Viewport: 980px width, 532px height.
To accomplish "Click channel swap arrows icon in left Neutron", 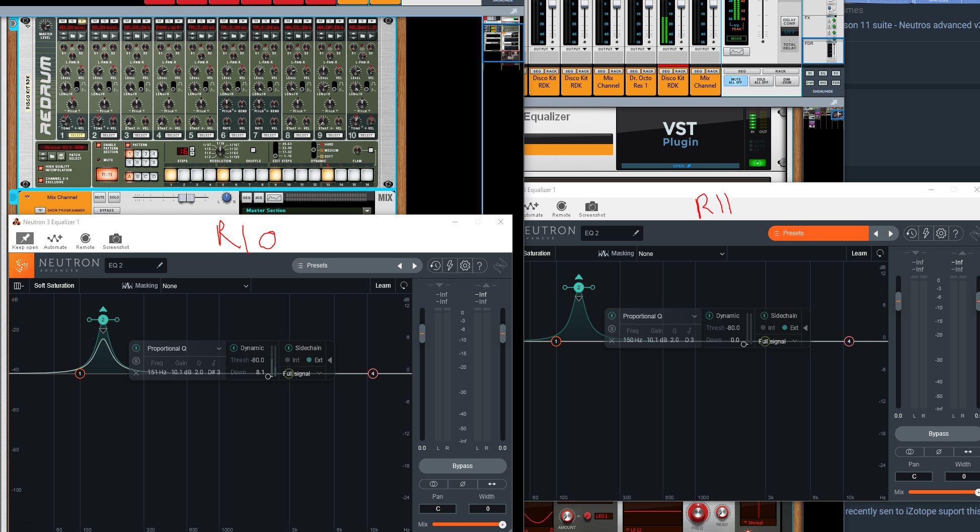I will 492,484.
